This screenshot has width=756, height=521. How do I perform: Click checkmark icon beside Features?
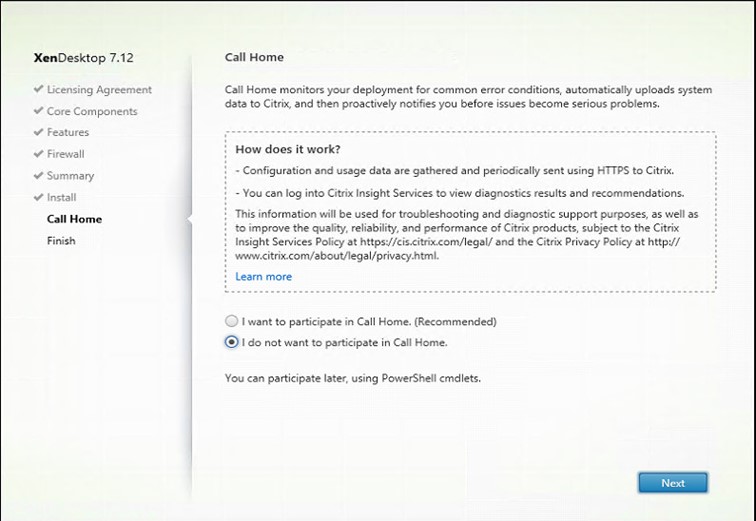click(x=39, y=132)
